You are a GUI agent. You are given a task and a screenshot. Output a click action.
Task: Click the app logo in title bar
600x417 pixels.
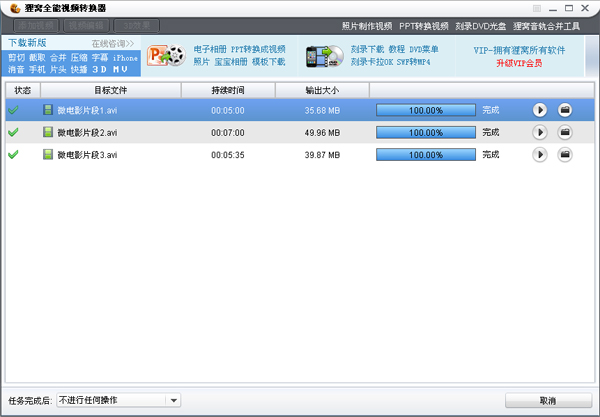click(x=15, y=8)
